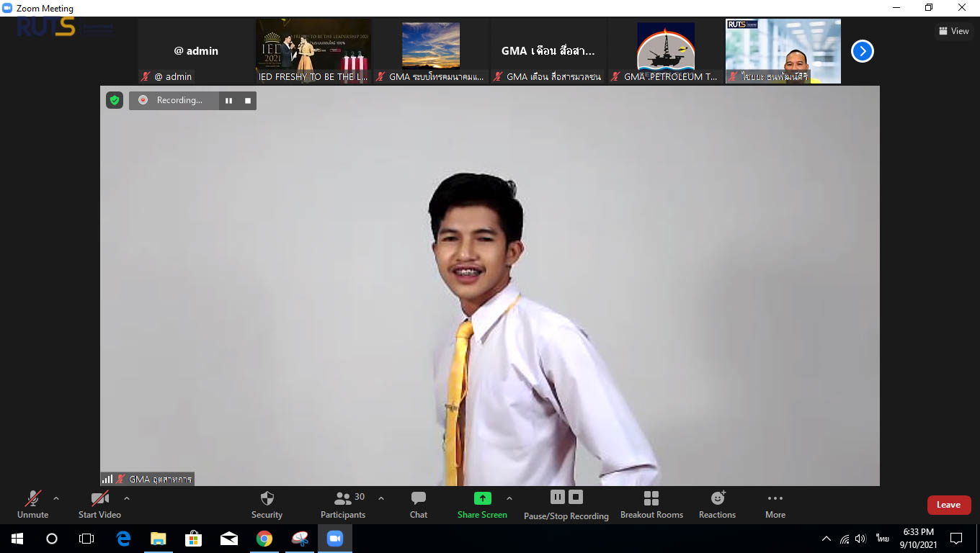The width and height of the screenshot is (980, 553).
Task: Pause recording from the top Recording indicator
Action: click(x=228, y=101)
